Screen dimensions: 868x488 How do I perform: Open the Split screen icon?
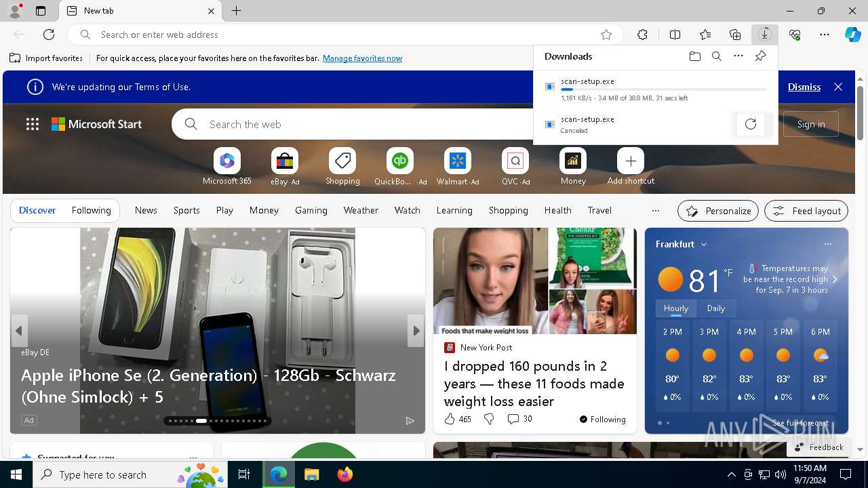pos(675,35)
